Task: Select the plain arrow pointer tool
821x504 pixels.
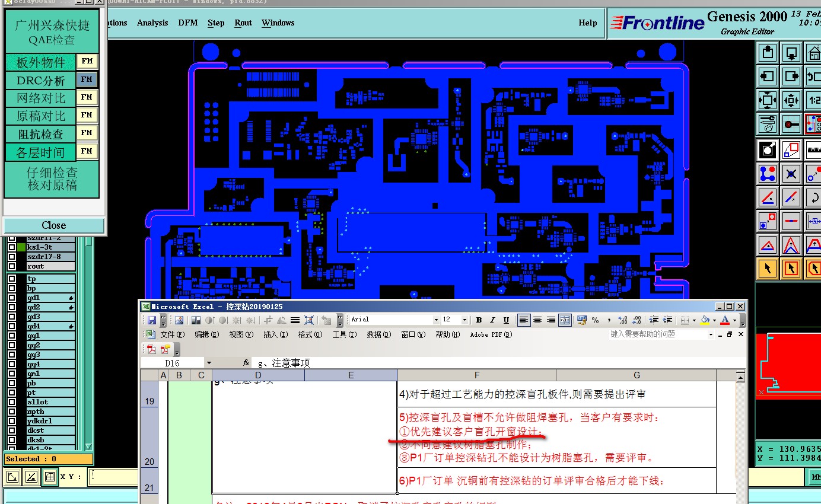Action: (x=768, y=269)
